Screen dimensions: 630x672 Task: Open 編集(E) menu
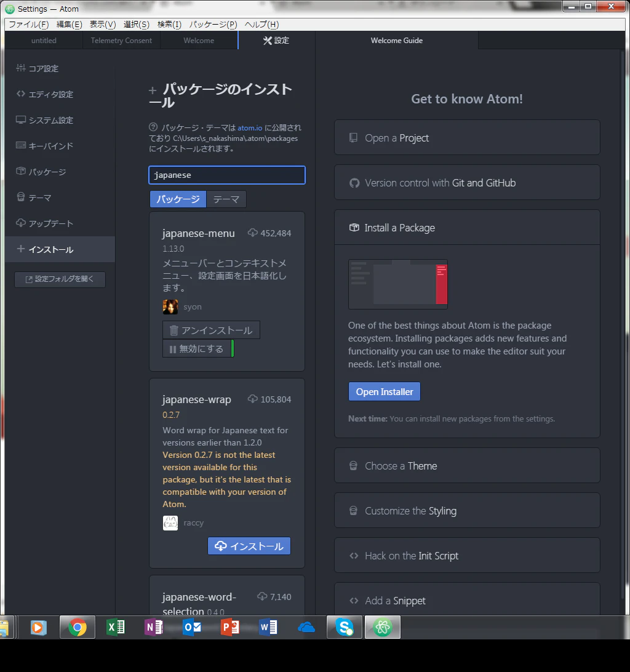tap(69, 25)
